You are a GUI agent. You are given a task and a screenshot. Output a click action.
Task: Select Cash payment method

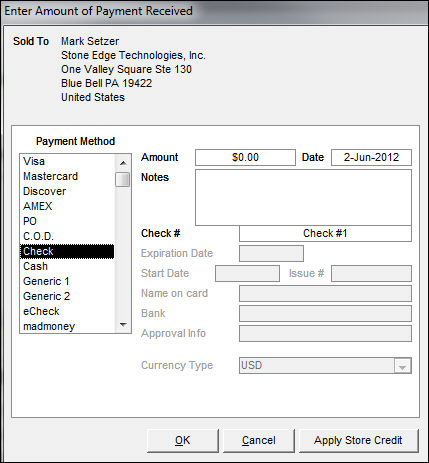coord(67,266)
